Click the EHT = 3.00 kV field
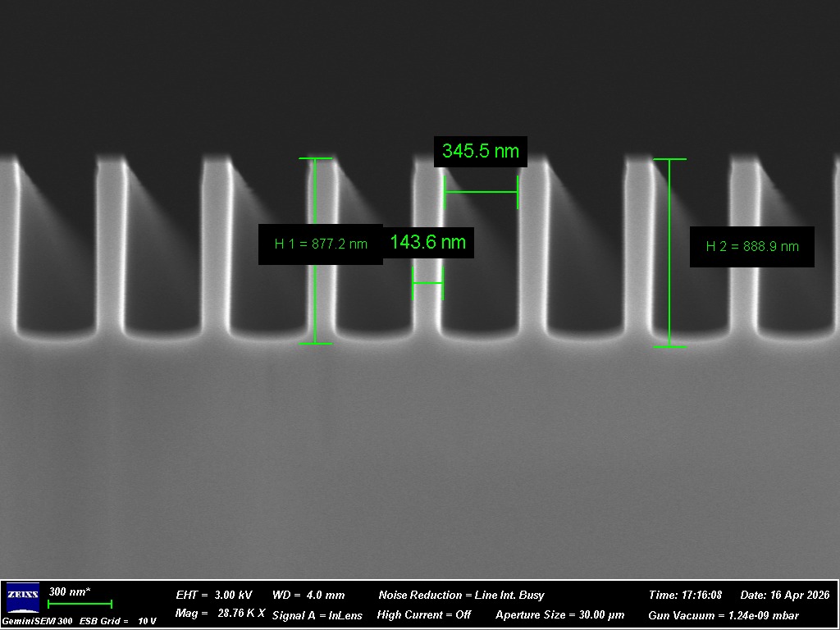The width and height of the screenshot is (840, 630). coord(214,595)
